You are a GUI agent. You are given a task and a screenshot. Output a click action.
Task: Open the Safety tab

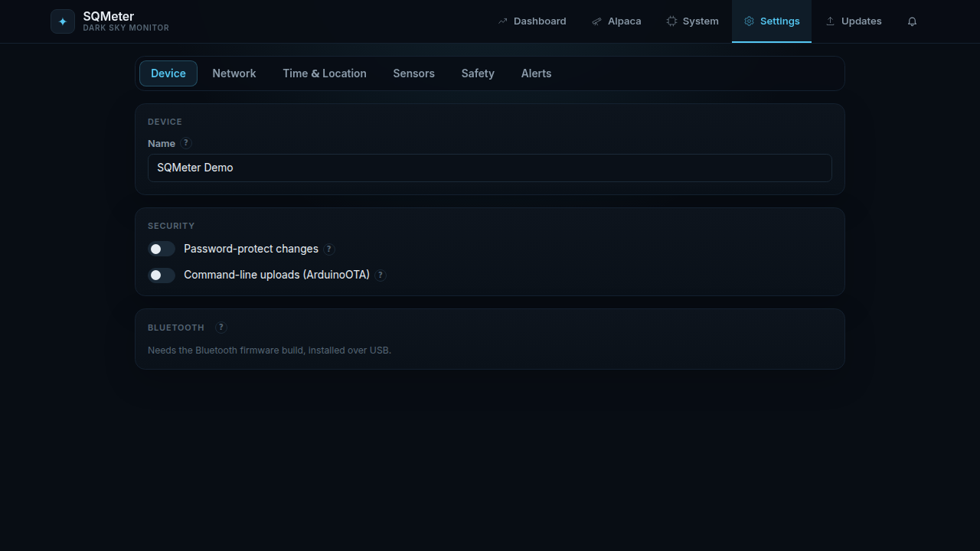(478, 73)
